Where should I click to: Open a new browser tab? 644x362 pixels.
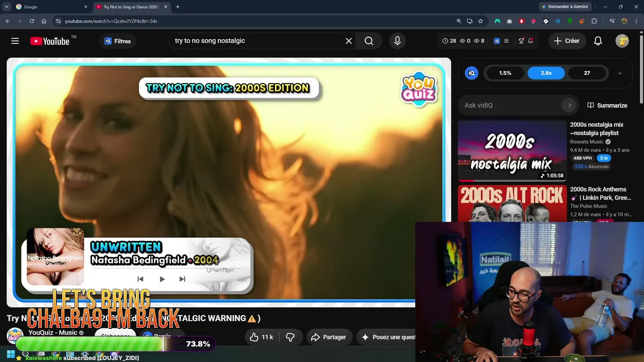(178, 7)
